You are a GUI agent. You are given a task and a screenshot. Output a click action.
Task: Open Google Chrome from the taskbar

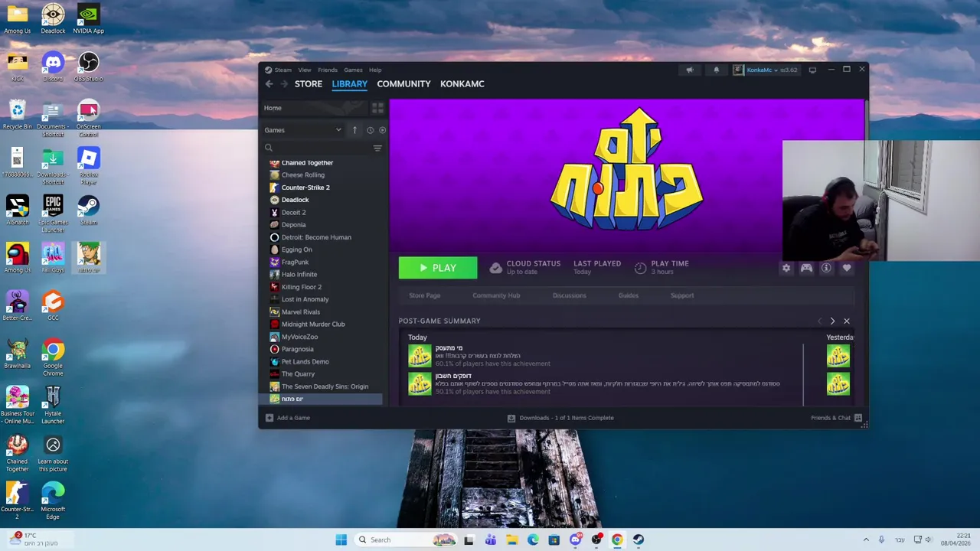click(617, 540)
